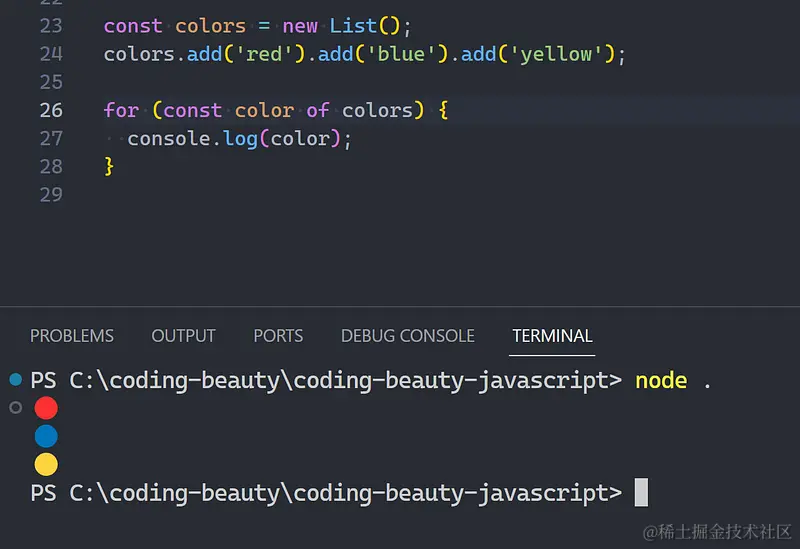Click the 'node' command in terminal
Screen dimensions: 800x549
click(661, 381)
